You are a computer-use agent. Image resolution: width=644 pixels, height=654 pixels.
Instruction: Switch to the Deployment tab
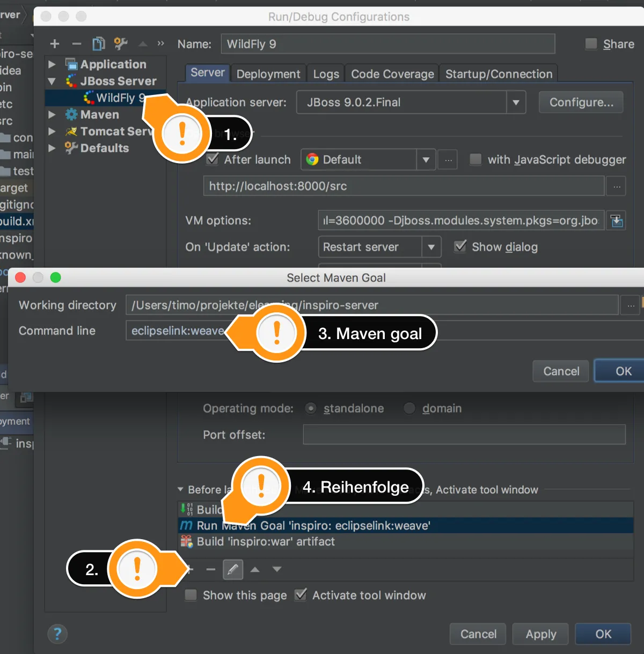(268, 74)
